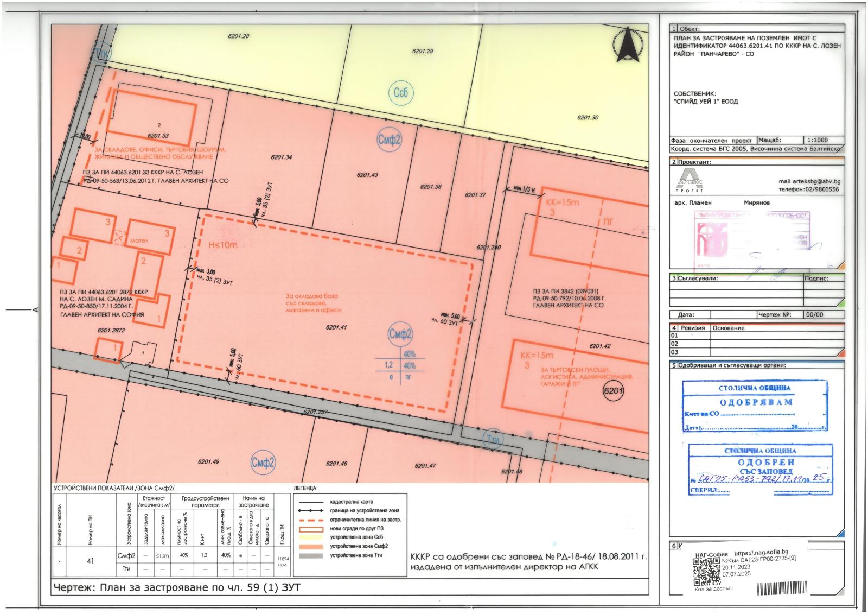Select parcel number 6201.41 label

(336, 327)
